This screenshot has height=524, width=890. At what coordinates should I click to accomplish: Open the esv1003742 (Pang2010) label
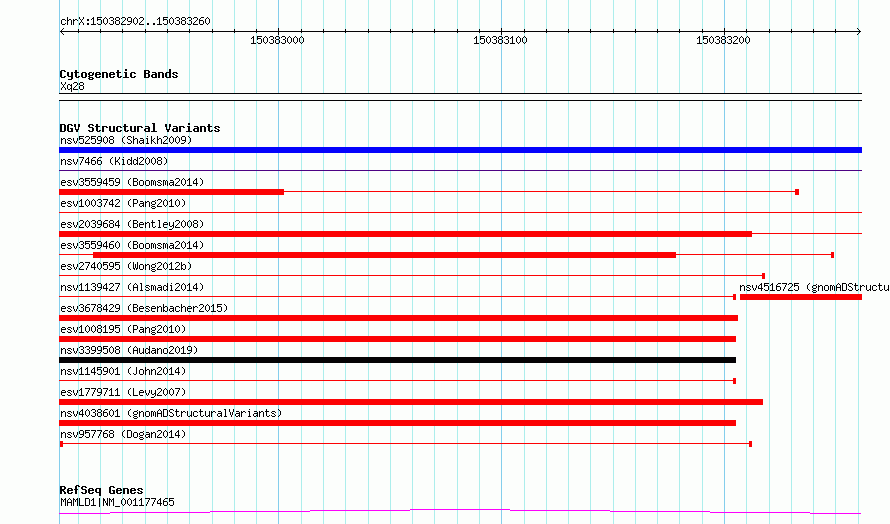click(x=123, y=203)
